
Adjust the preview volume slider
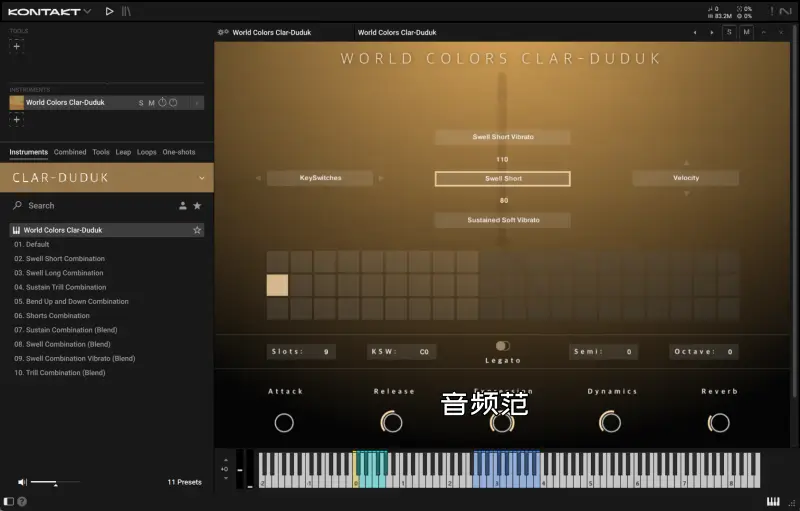55,482
